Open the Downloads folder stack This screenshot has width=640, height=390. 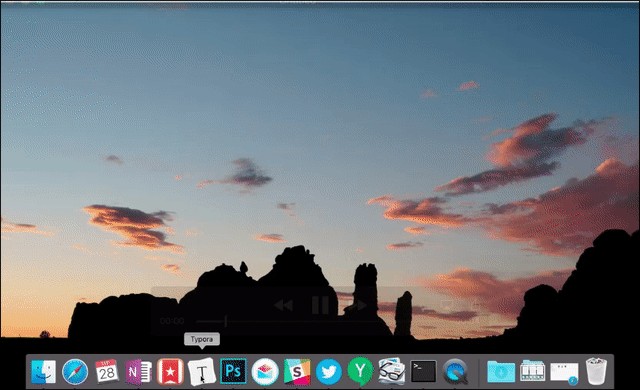501,372
